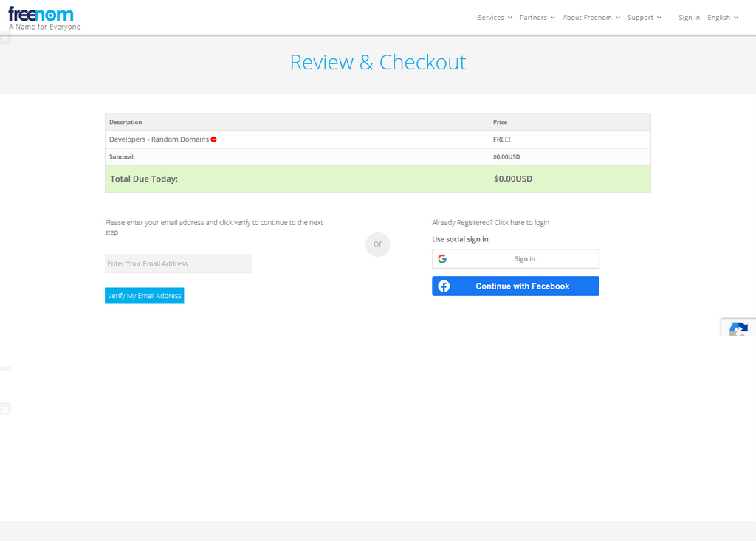756x541 pixels.
Task: Click Verify My Email Address button
Action: (145, 295)
